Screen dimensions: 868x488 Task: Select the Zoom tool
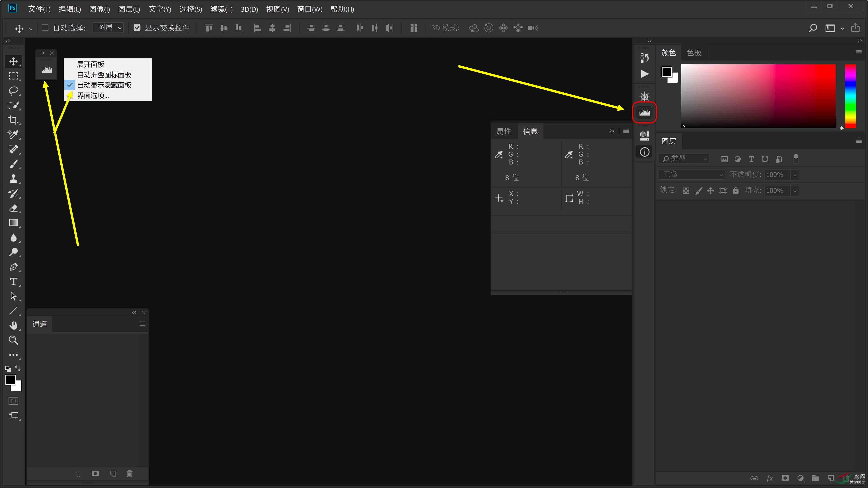(x=14, y=340)
